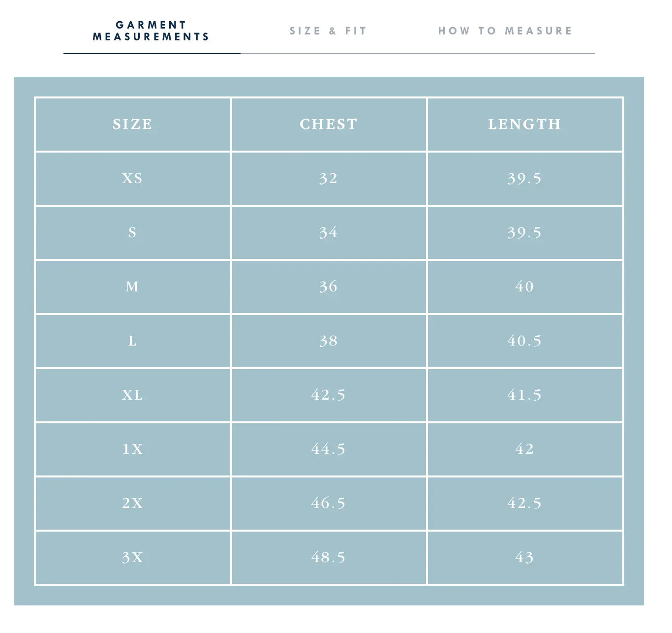Open the Garment Measurements tab
672x633 pixels.
(x=152, y=31)
